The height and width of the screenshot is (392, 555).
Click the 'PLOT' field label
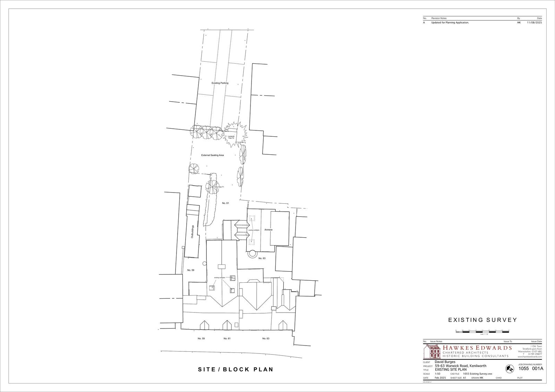[x=520, y=378]
